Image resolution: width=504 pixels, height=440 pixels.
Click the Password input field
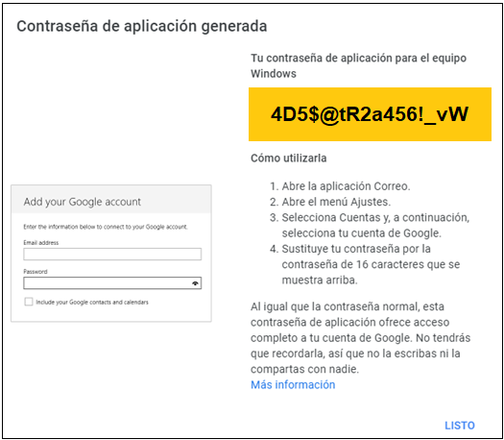click(112, 283)
